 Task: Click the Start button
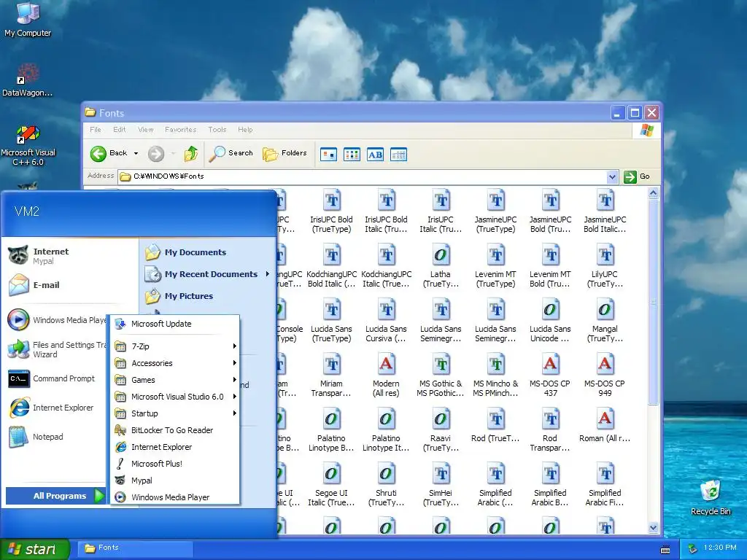click(35, 550)
